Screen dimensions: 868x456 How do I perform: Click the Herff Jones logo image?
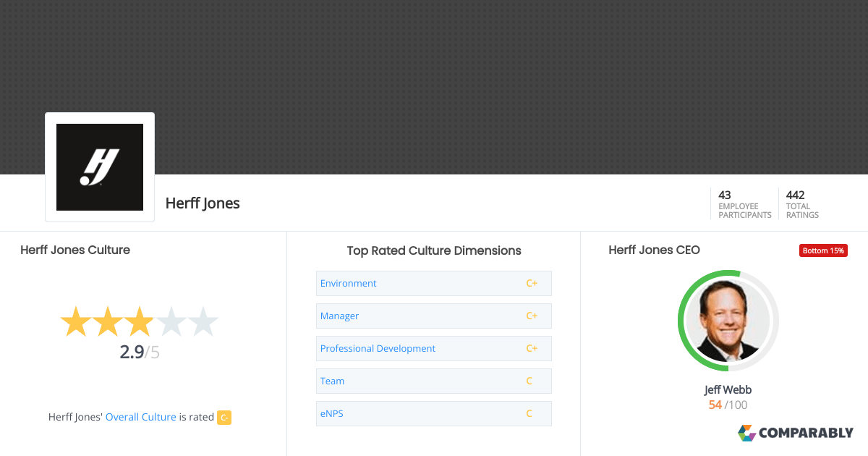point(100,167)
